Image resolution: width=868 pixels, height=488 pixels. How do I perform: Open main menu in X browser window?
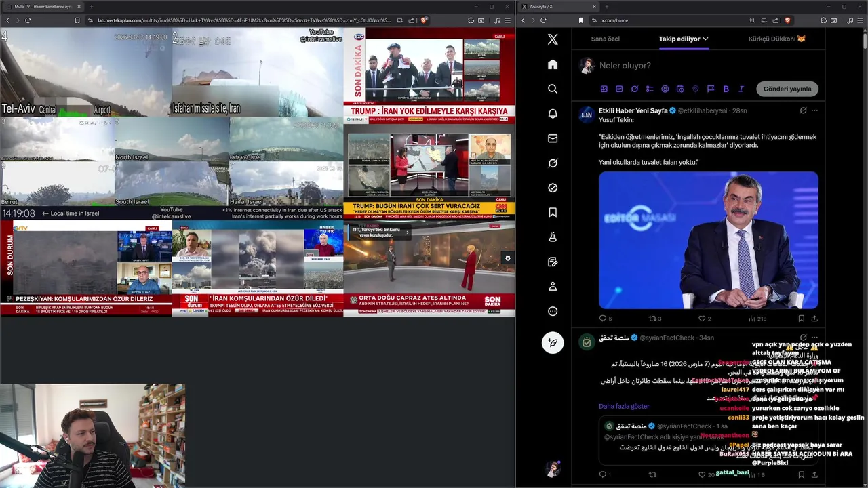pos(861,20)
